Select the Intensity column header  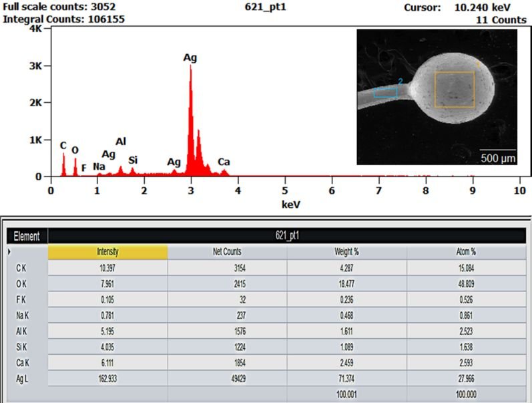[107, 252]
